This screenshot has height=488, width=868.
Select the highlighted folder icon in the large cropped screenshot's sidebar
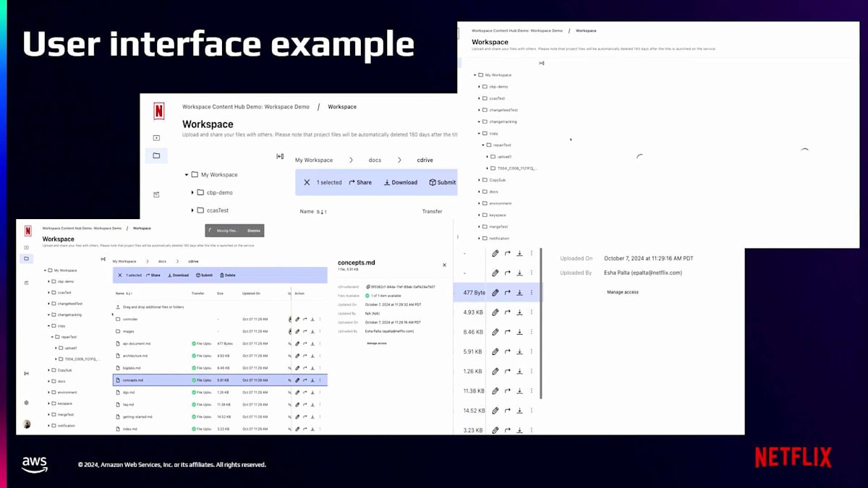pyautogui.click(x=156, y=155)
